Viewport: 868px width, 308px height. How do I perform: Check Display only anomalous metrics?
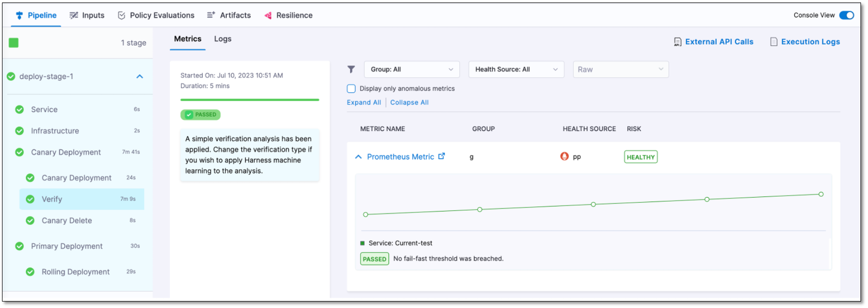coord(351,88)
